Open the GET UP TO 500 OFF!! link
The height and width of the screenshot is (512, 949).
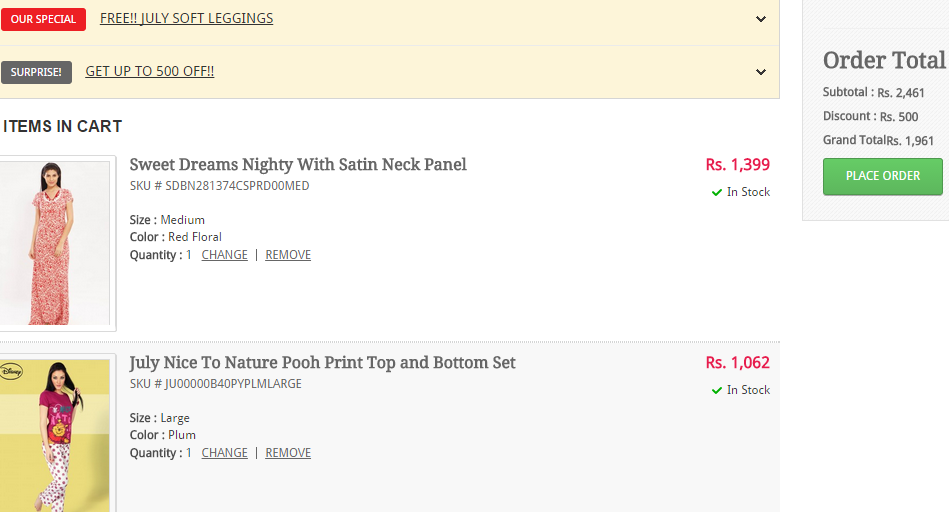149,71
